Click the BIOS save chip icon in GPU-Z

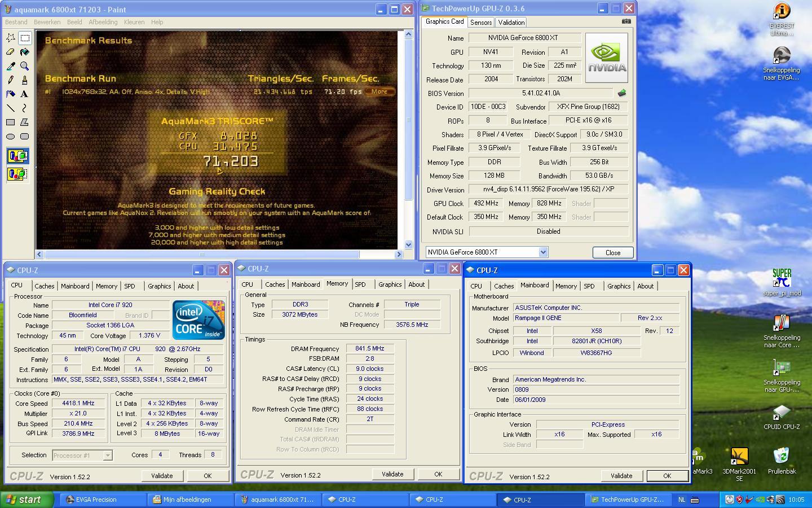[622, 93]
